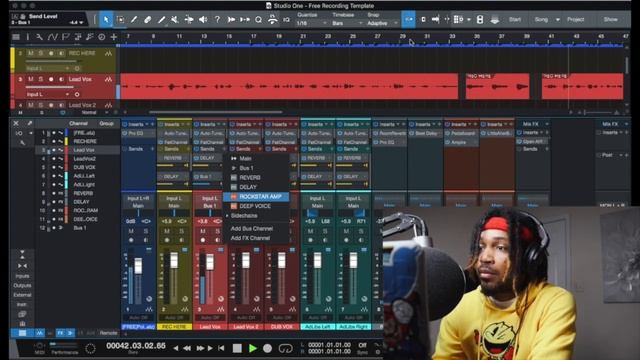
Task: Click the rewind button in transport
Action: click(x=187, y=348)
